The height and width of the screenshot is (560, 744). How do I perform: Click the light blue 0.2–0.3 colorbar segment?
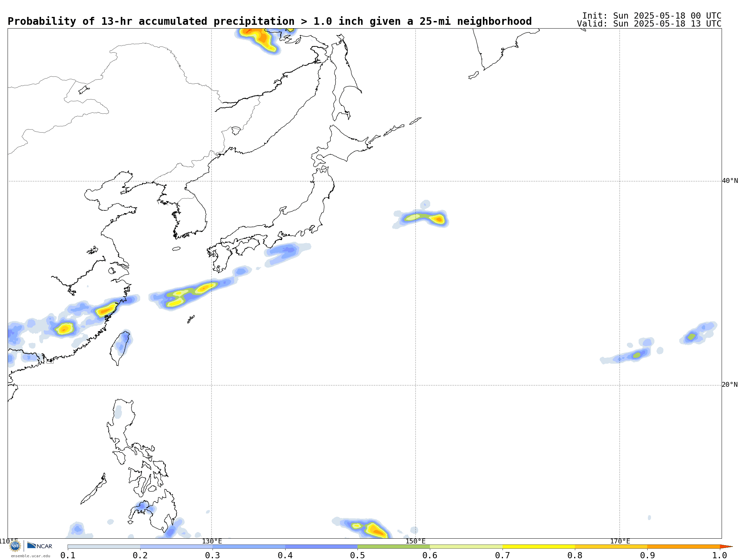tap(176, 547)
